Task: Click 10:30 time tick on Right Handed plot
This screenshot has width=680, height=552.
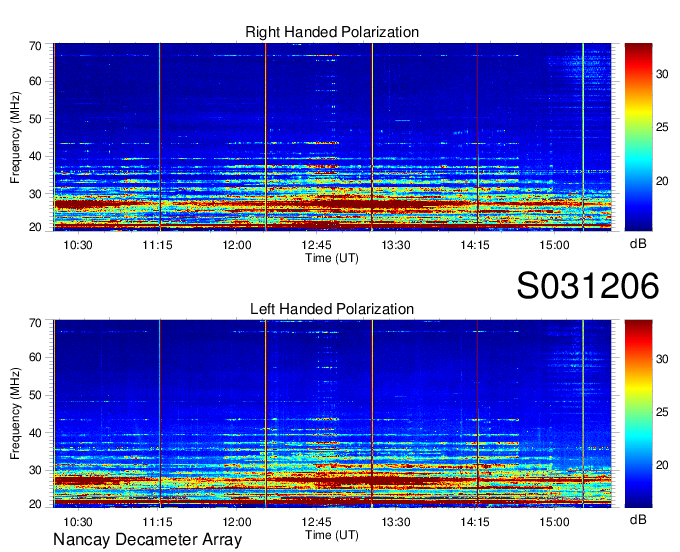Action: (x=78, y=245)
